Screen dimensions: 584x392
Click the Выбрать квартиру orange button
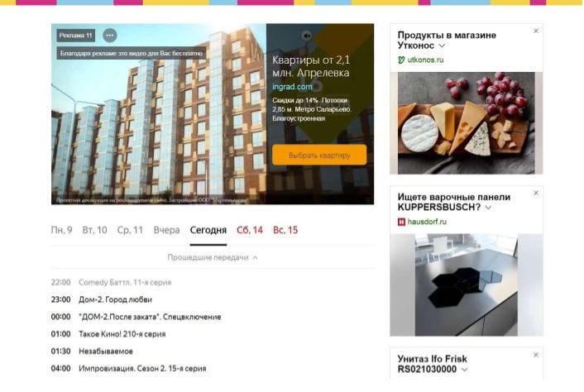[319, 155]
